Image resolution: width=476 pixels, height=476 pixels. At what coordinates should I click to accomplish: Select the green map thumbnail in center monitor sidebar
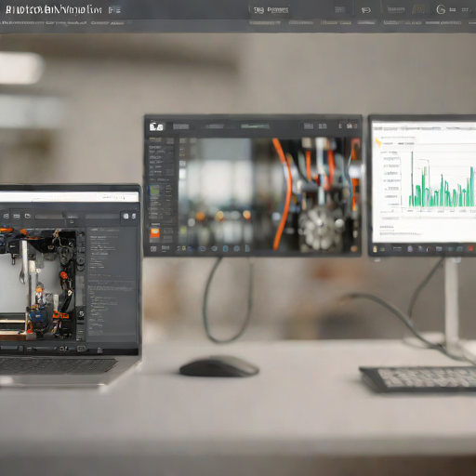click(x=154, y=192)
